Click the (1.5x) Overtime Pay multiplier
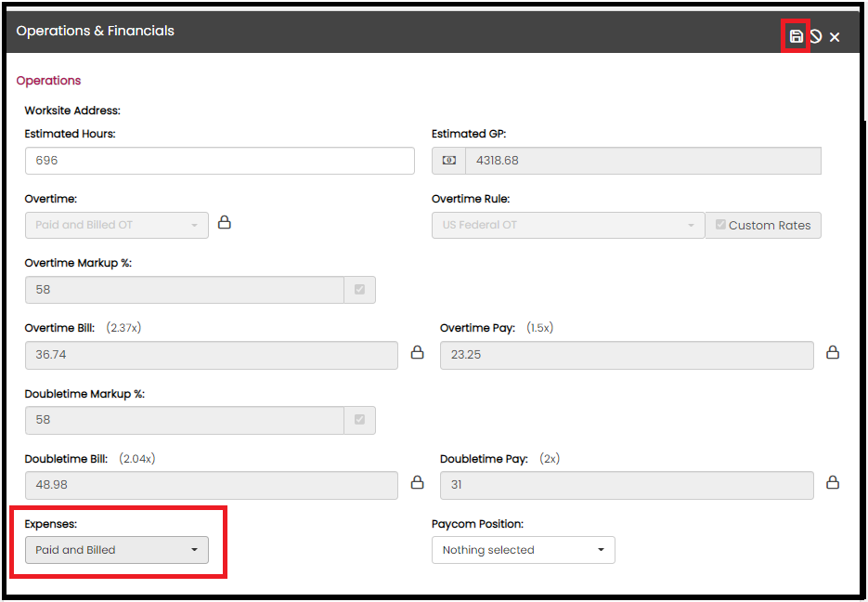868x602 pixels. click(539, 328)
